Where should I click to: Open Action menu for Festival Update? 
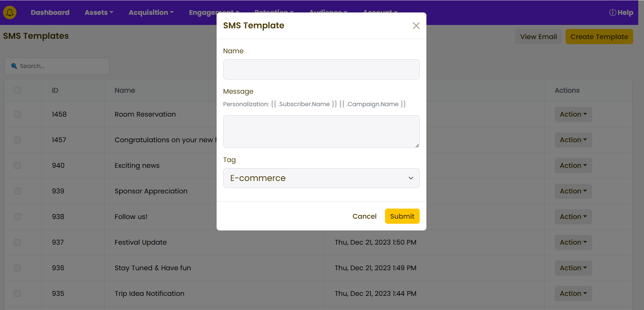[573, 242]
